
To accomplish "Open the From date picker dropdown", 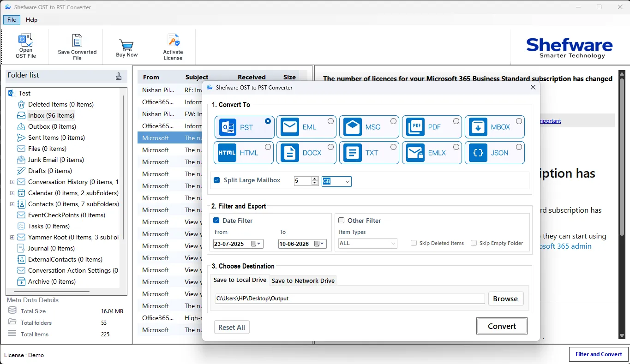I will [256, 244].
